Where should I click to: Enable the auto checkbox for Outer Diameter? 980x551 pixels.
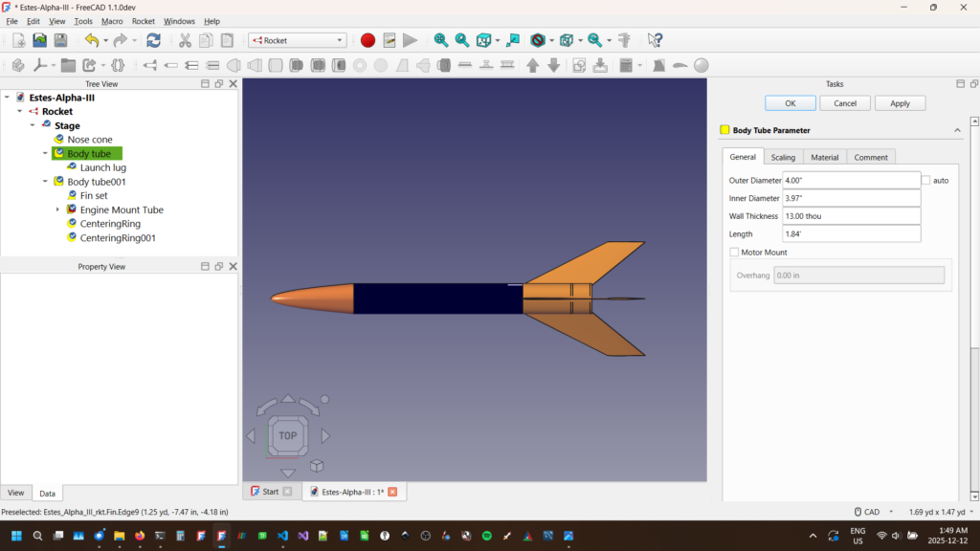[x=925, y=180]
